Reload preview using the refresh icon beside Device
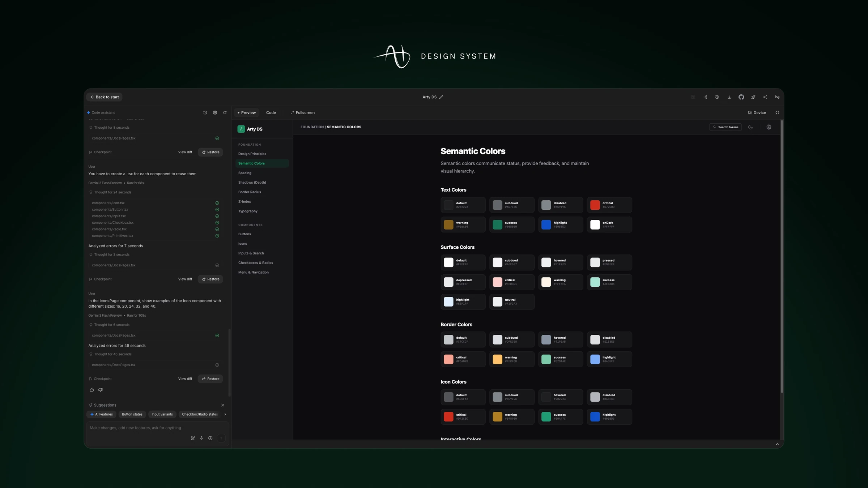Viewport: 868px width, 488px height. pos(777,113)
